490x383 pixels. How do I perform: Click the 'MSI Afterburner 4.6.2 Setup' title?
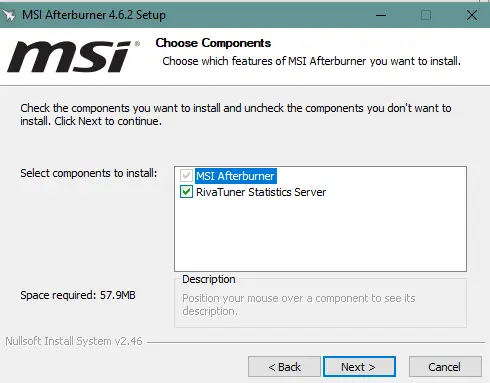click(x=94, y=15)
